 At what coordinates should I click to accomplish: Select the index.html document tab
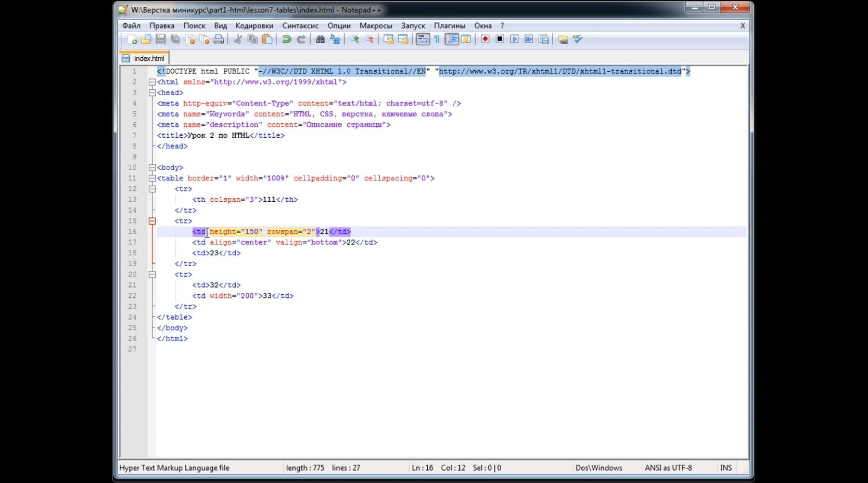[x=144, y=58]
